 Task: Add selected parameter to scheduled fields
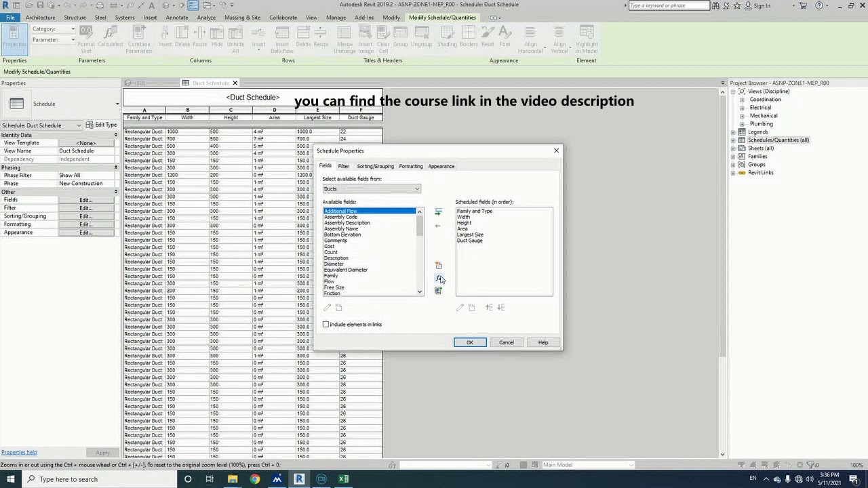click(438, 212)
